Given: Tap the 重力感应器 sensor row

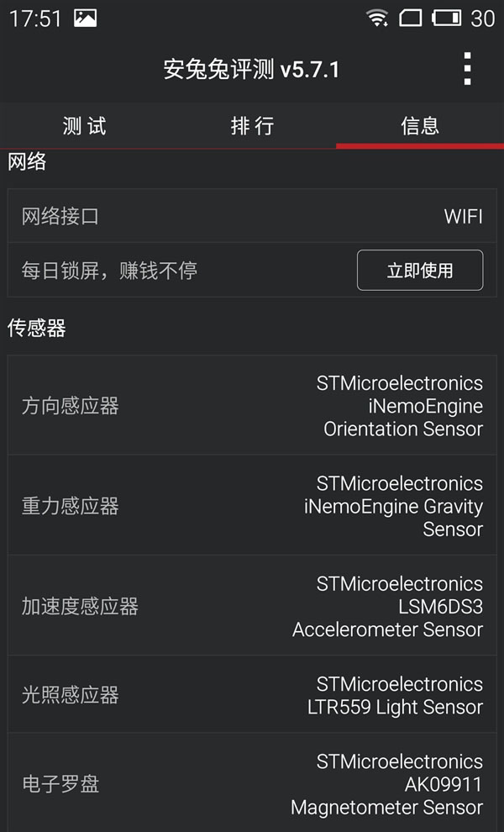Looking at the screenshot, I should [x=252, y=506].
